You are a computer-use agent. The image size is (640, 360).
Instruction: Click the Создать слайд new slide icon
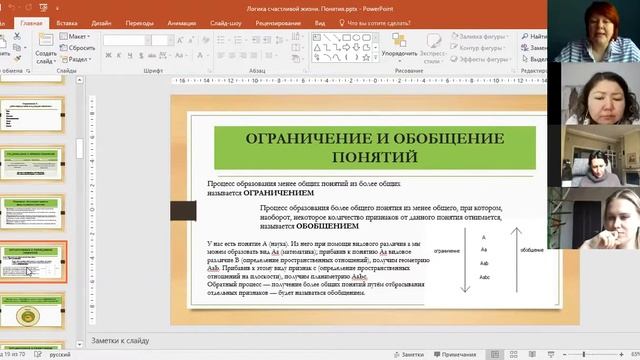[x=45, y=40]
